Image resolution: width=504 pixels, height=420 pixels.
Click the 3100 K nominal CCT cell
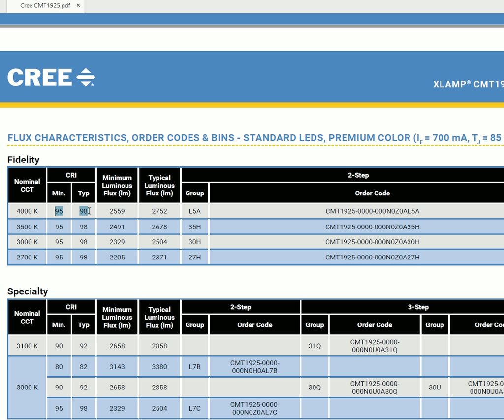tap(27, 346)
